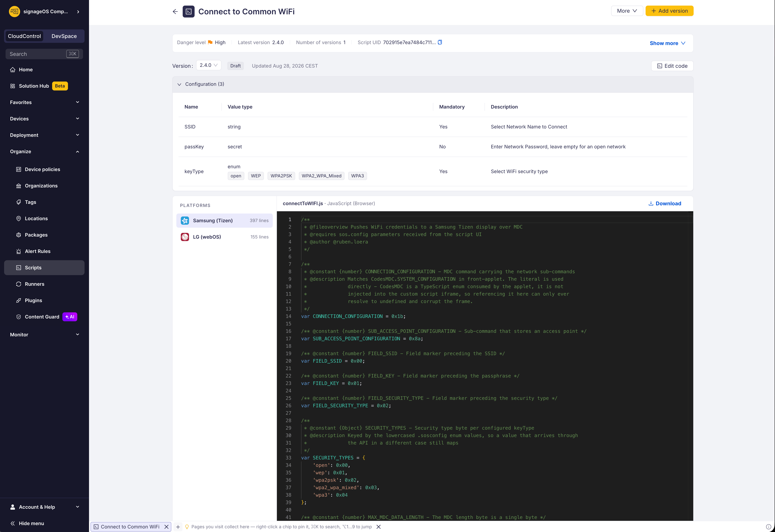
Task: Click the open enum value chip
Action: tap(236, 176)
